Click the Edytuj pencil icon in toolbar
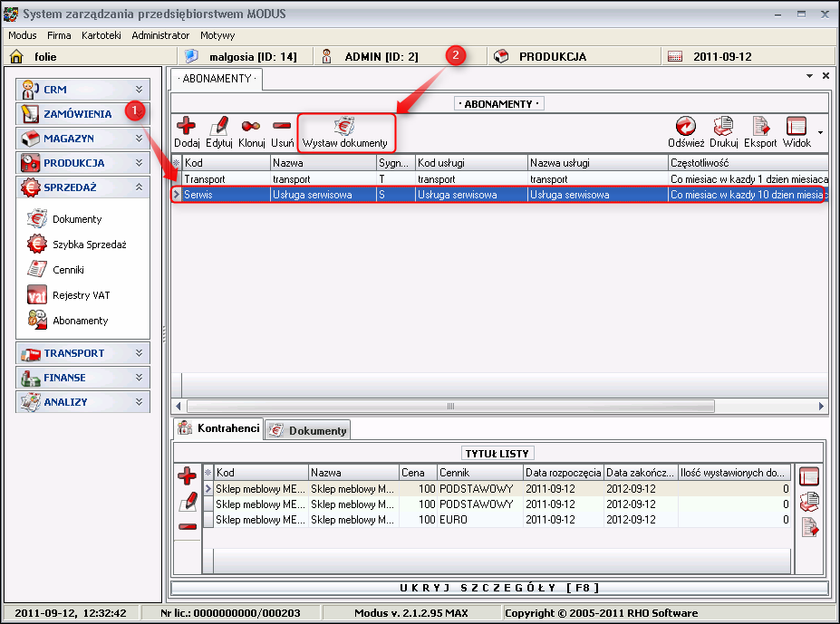This screenshot has height=624, width=840. [218, 127]
